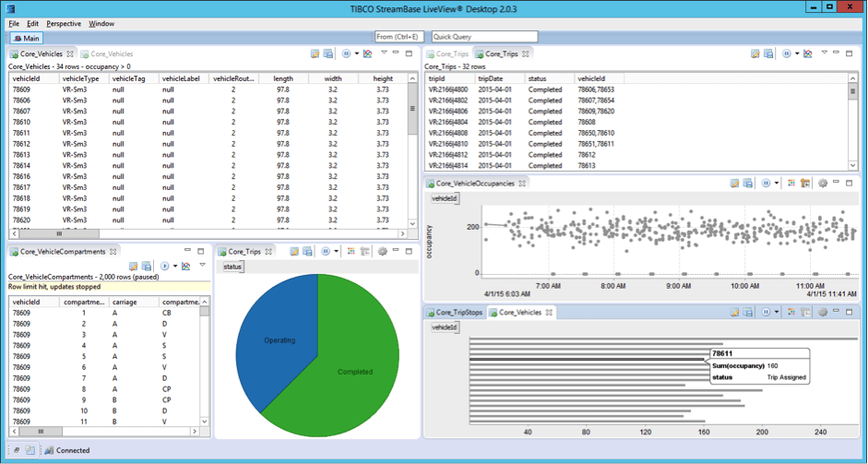Open settings gear in Core_Trips pie chart panel

click(x=382, y=251)
